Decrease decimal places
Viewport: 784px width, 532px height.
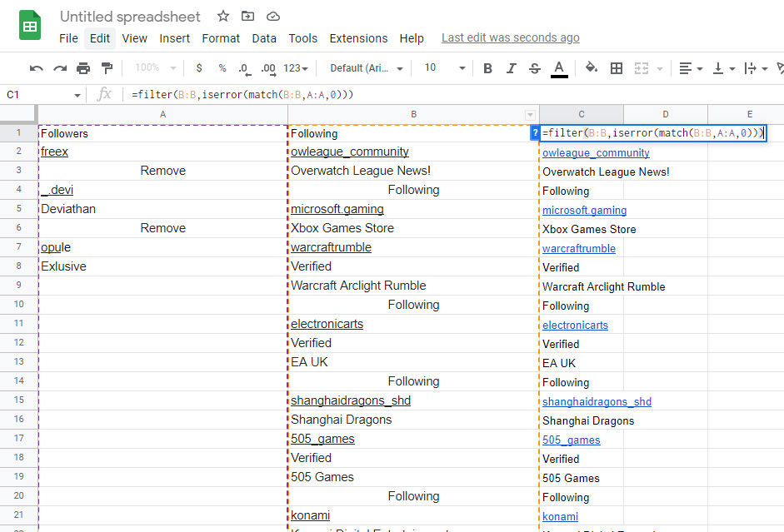(x=244, y=68)
